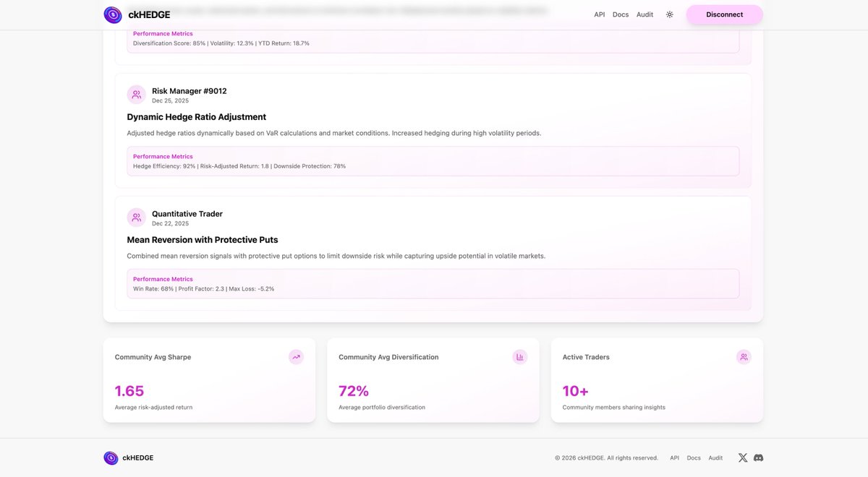The width and height of the screenshot is (868, 477).
Task: Click the ckHEDGE logo in footer
Action: [129, 457]
